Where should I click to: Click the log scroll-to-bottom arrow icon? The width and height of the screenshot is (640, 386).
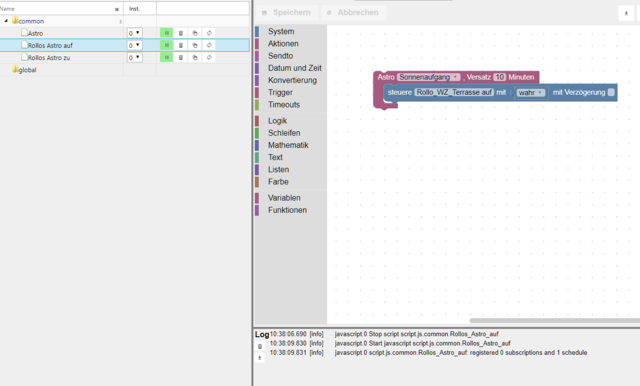click(x=260, y=358)
